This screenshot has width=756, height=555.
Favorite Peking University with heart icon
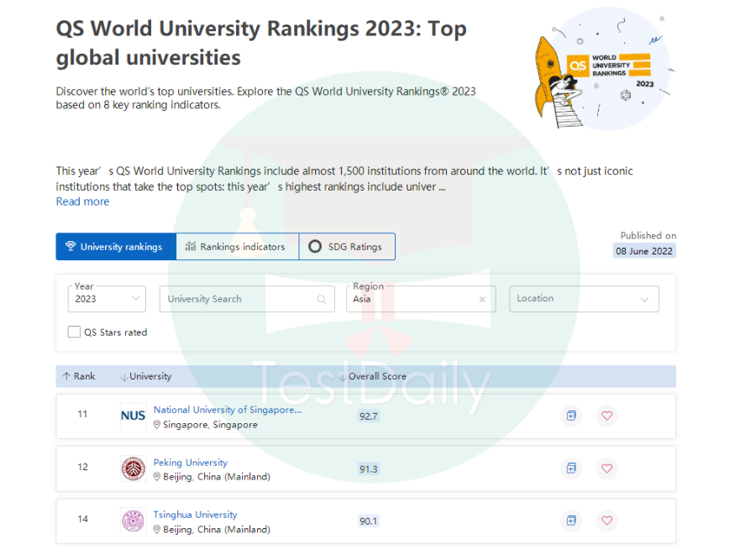(x=606, y=469)
